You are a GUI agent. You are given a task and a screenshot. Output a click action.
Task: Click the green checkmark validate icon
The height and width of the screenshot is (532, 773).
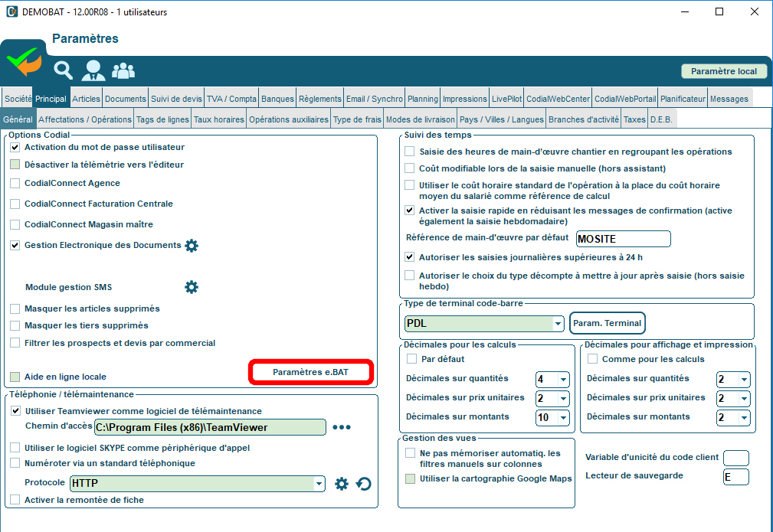click(x=25, y=63)
